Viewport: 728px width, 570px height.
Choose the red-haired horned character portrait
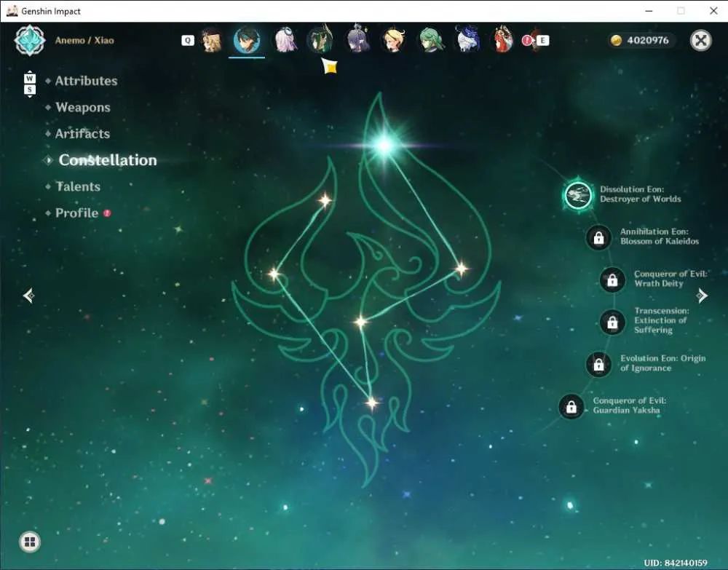point(503,40)
